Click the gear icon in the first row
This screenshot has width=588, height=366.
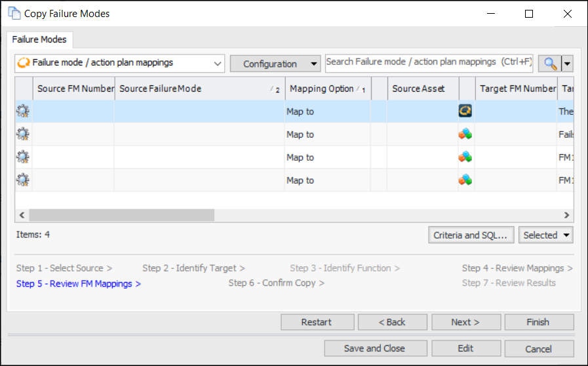(23, 112)
